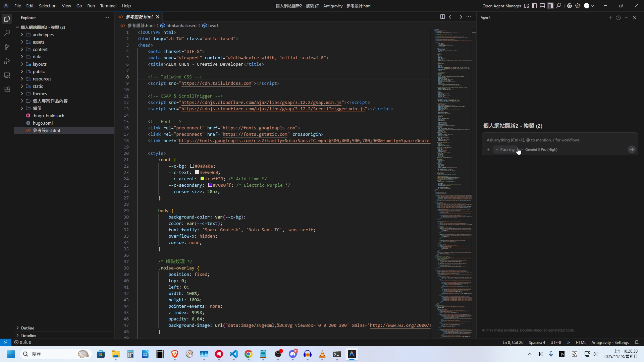The width and height of the screenshot is (644, 362).
Task: Change language mode via HTML status item
Action: tap(581, 342)
